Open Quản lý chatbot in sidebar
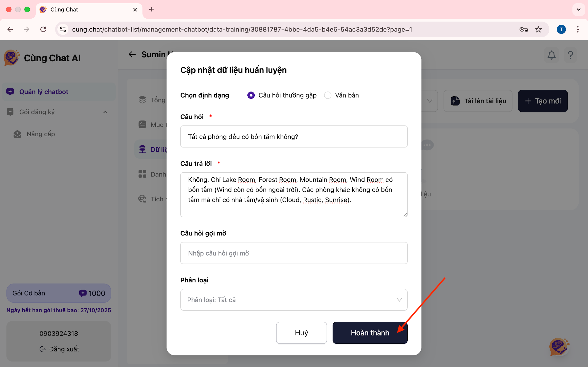Screen dimensions: 588x367 pyautogui.click(x=44, y=92)
